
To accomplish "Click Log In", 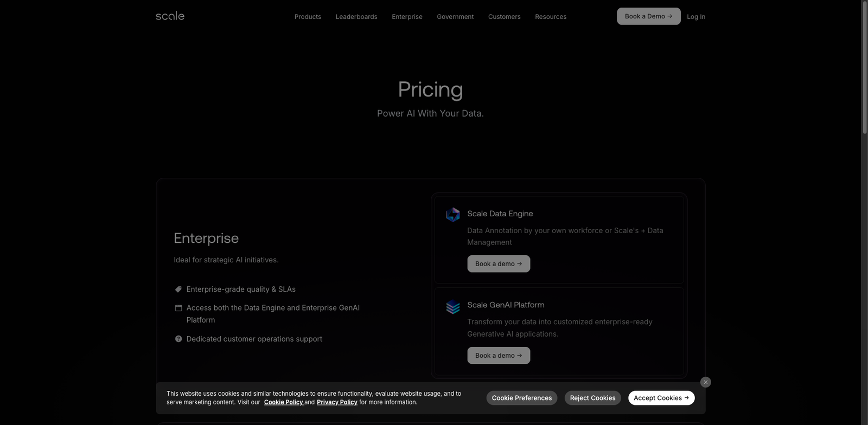I will coord(696,17).
